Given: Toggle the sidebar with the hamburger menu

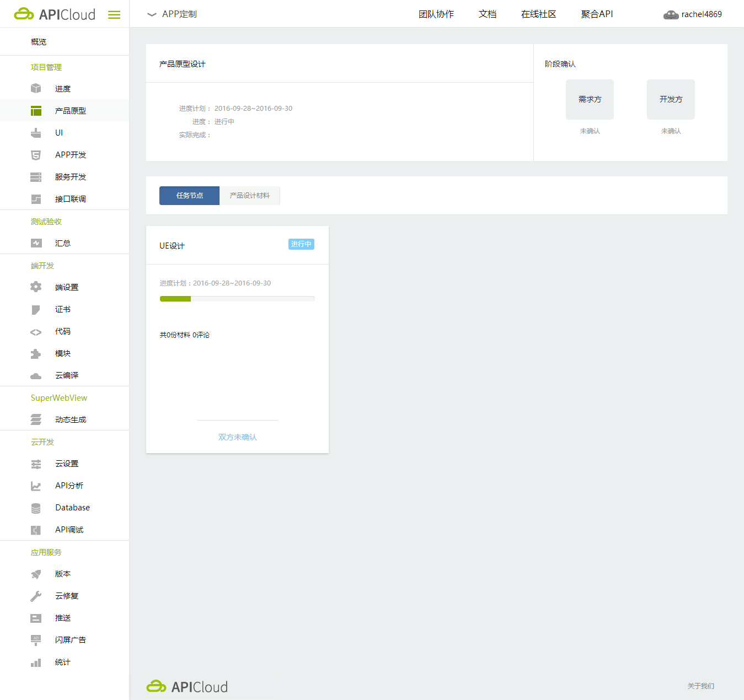Looking at the screenshot, I should [x=114, y=14].
